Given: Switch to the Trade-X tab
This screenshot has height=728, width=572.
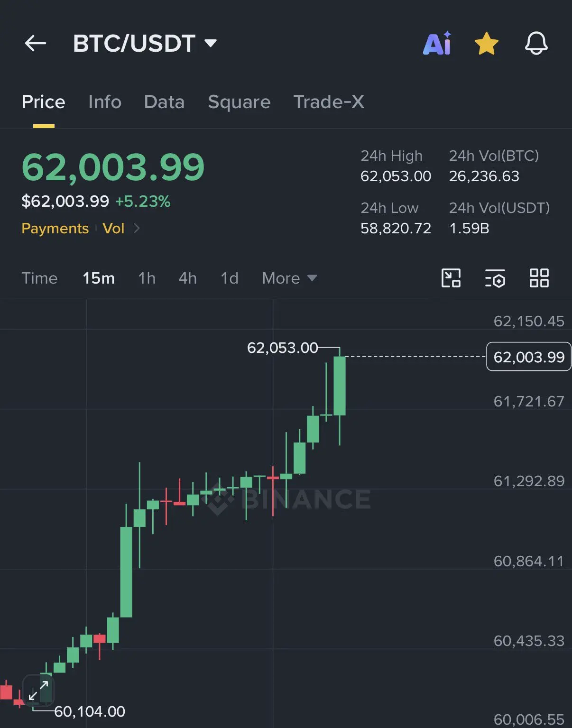Looking at the screenshot, I should tap(329, 102).
